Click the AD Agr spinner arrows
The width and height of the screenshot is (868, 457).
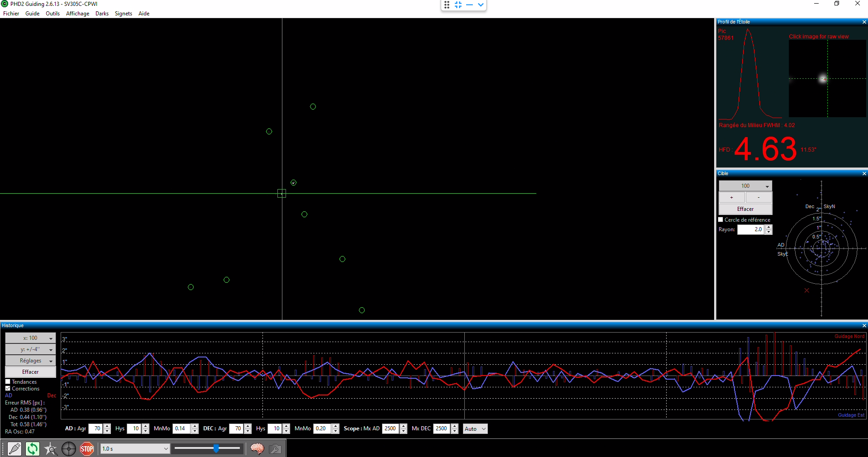[x=107, y=429]
